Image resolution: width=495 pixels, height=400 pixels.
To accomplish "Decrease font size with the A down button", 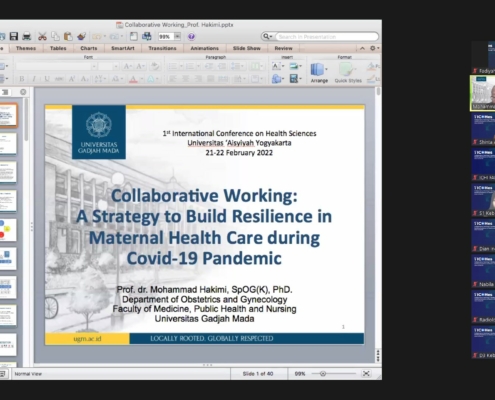I will click(140, 66).
